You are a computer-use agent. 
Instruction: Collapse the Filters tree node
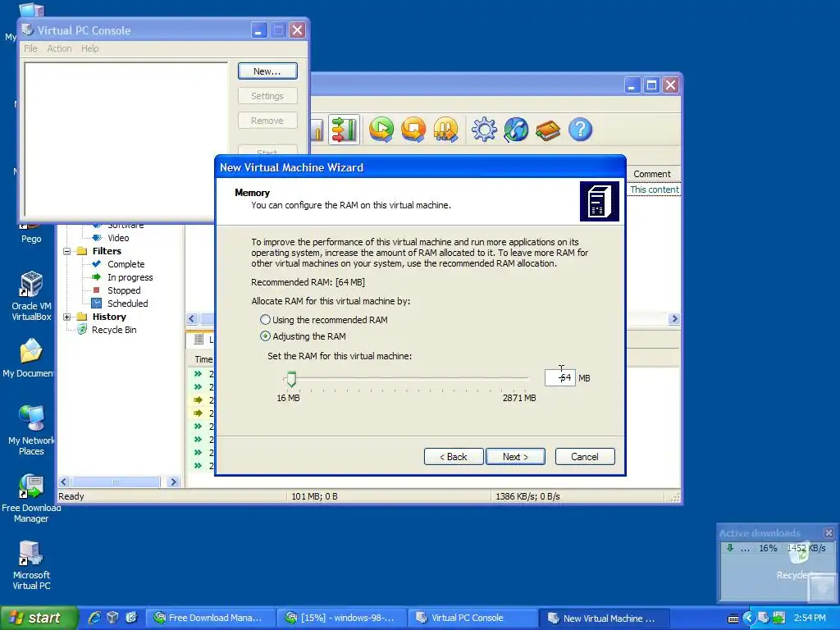(67, 251)
